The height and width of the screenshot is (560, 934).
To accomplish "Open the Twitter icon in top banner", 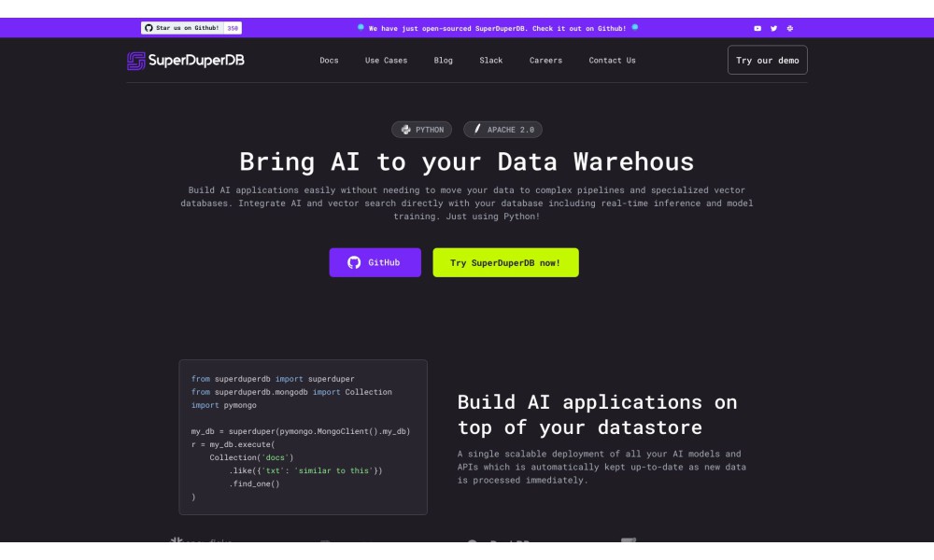I will coord(773,28).
